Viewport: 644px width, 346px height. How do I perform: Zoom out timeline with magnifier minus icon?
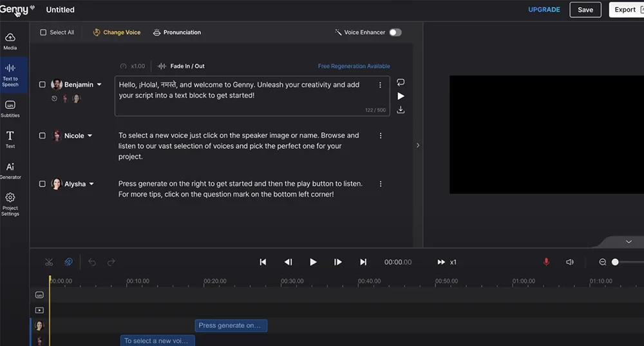point(603,262)
